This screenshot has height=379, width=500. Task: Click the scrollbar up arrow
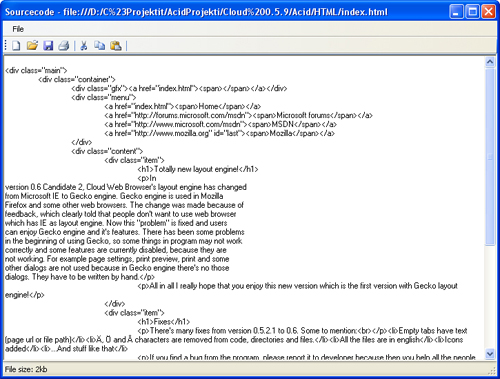[x=490, y=62]
